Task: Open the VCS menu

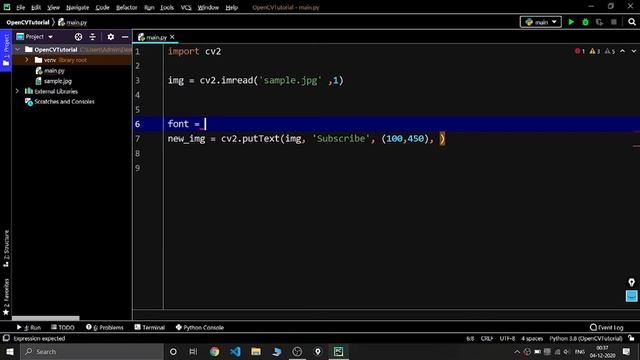Action: 186,7
